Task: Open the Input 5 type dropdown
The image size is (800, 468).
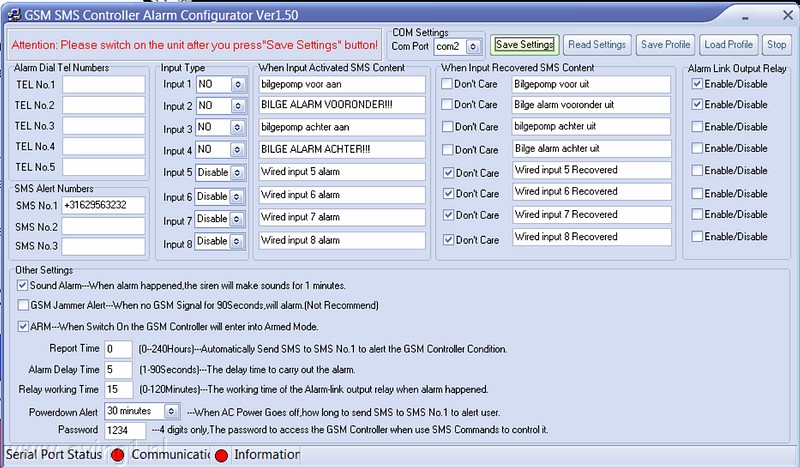Action: (x=237, y=173)
